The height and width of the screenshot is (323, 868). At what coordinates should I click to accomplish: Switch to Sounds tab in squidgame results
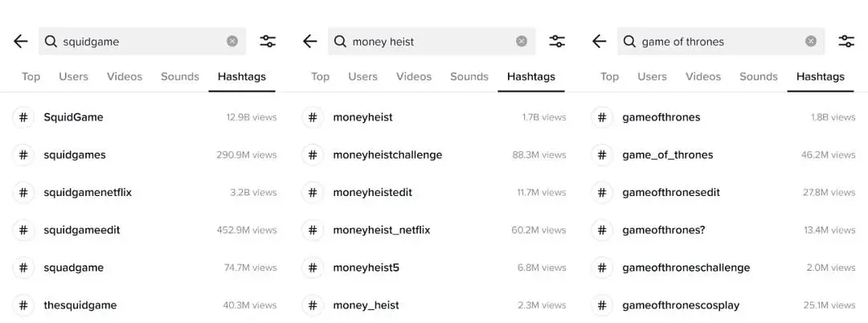[180, 77]
